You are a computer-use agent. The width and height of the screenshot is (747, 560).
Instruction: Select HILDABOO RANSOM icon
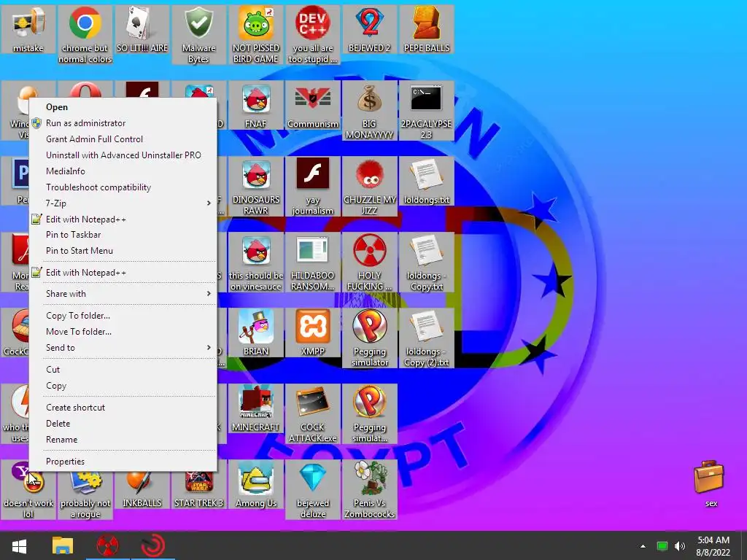[x=312, y=262]
